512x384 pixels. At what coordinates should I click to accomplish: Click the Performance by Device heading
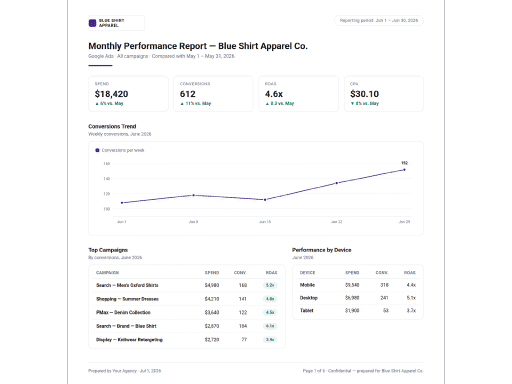[x=322, y=250]
